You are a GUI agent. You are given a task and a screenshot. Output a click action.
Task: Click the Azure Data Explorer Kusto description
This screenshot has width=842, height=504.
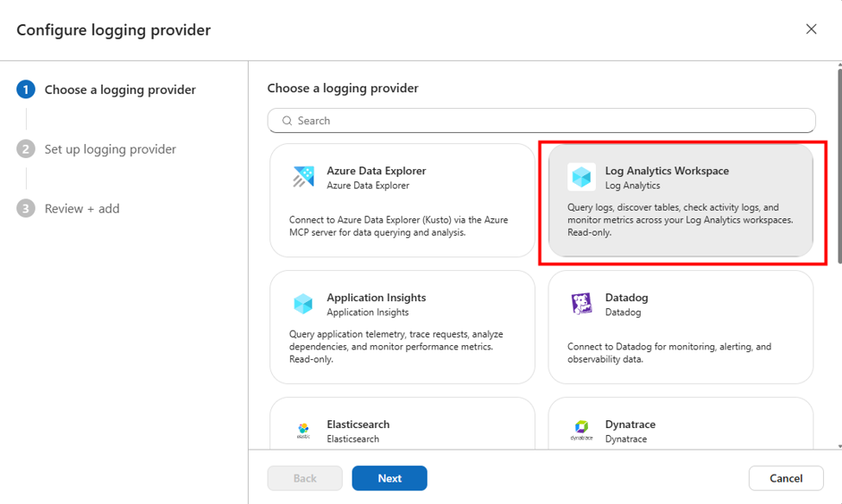pos(398,226)
